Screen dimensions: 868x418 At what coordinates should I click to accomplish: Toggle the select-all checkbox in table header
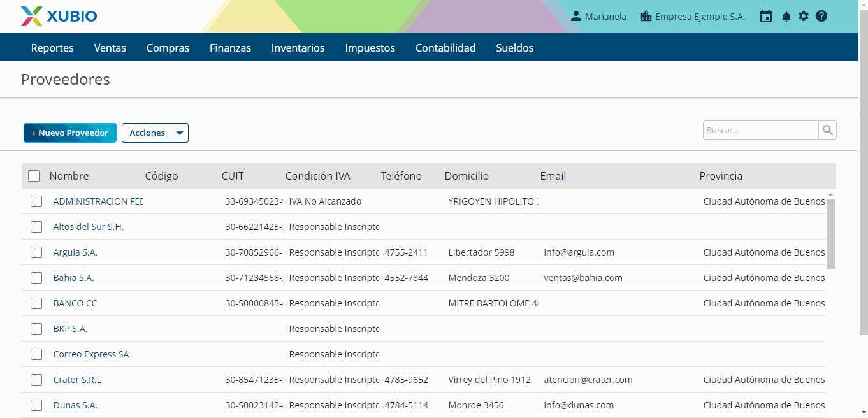coord(34,176)
